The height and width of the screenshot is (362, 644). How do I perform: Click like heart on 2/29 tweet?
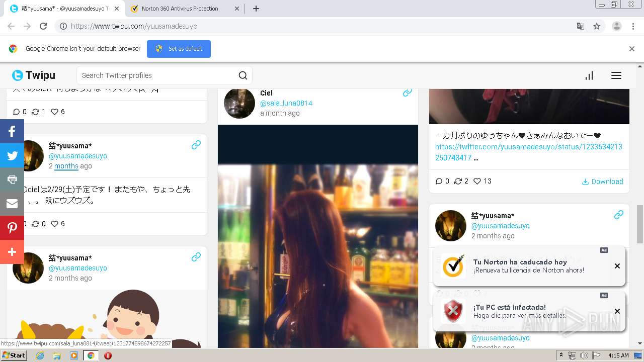[54, 224]
